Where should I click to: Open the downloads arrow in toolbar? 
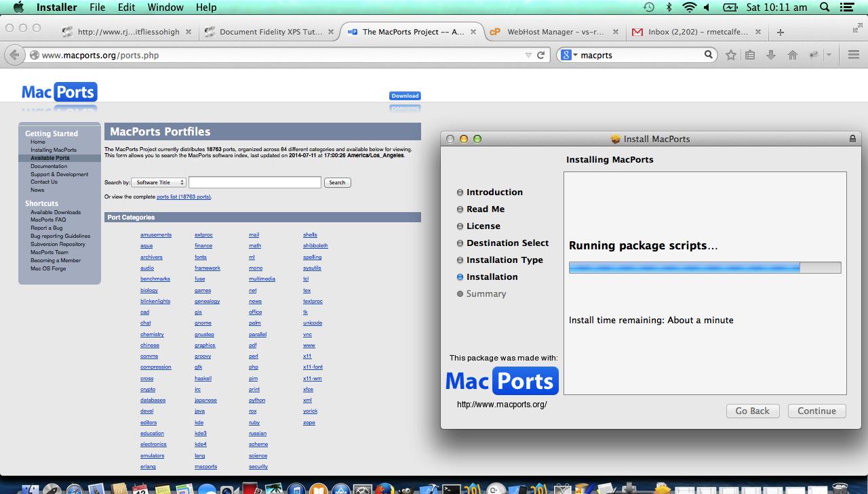click(771, 55)
